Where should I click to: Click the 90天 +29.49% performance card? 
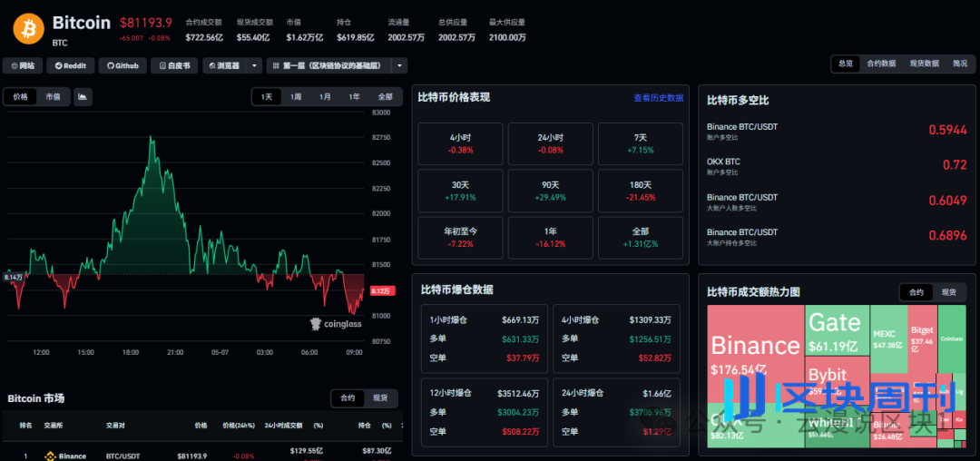click(550, 191)
